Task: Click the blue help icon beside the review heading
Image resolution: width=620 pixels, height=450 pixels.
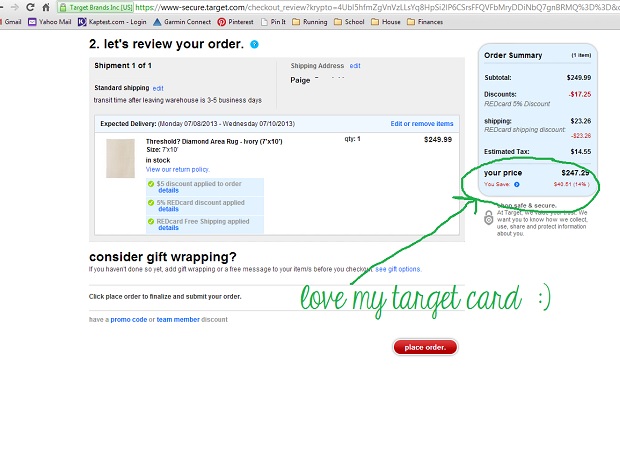Action: (x=254, y=44)
